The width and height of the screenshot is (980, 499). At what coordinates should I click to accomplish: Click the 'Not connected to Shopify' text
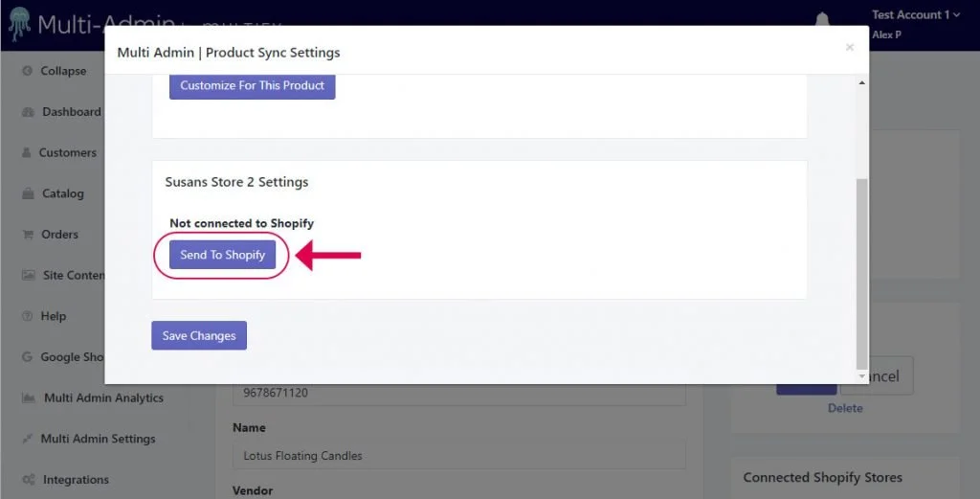pos(241,223)
